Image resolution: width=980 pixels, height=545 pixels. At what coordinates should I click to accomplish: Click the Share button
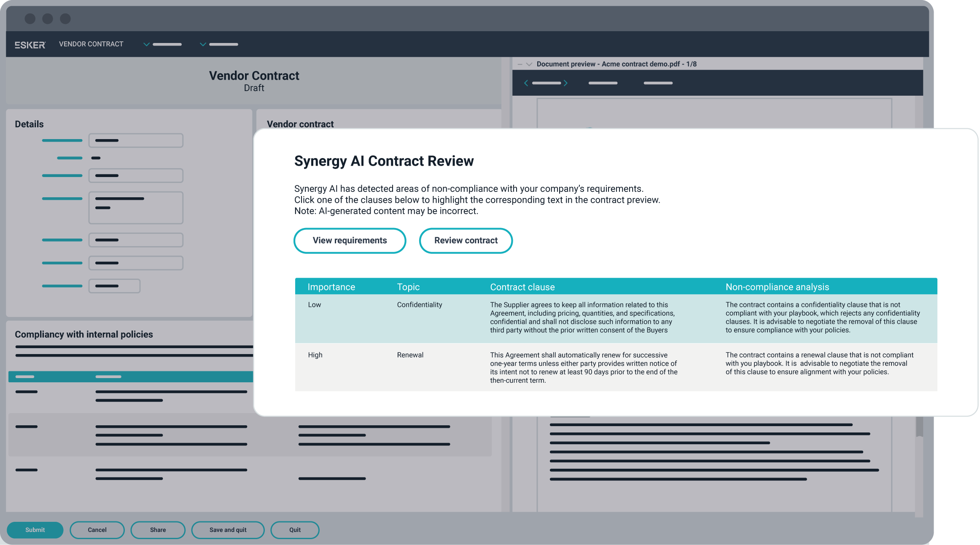(x=158, y=530)
